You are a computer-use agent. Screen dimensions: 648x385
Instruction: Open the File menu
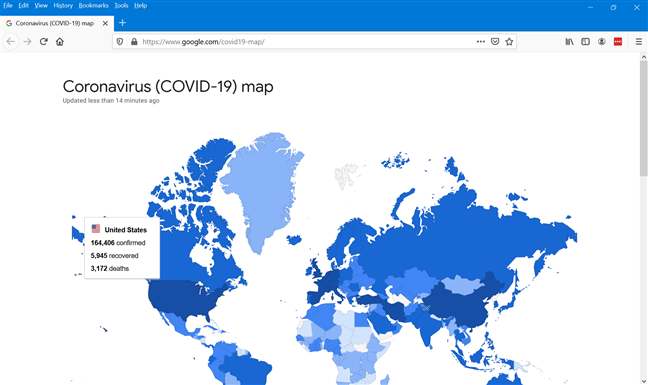(8, 5)
